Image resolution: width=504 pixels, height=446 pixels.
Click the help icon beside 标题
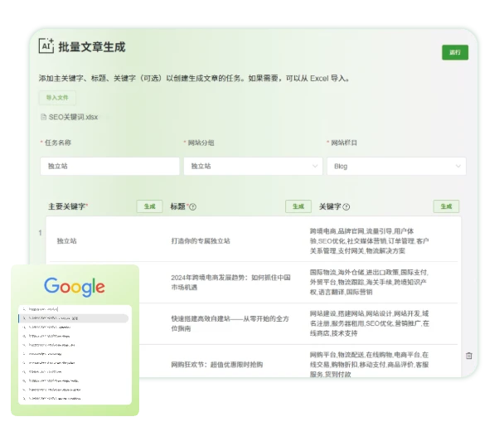coord(192,206)
